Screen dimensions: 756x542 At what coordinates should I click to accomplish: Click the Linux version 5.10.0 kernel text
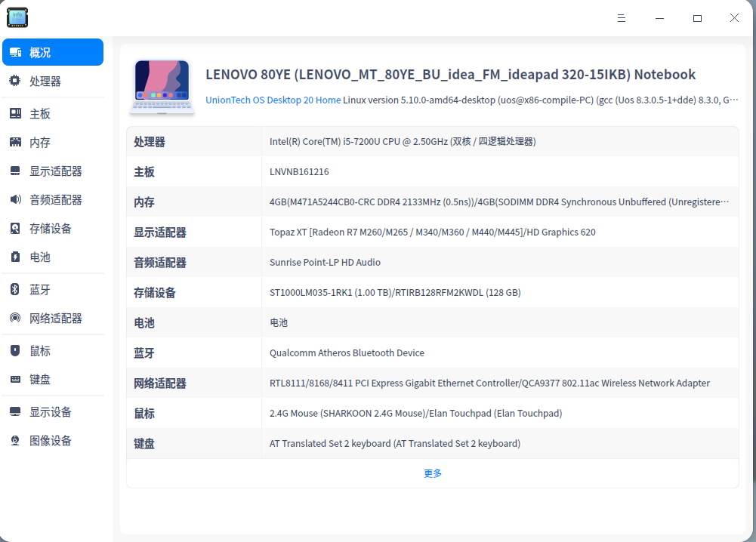[541, 100]
